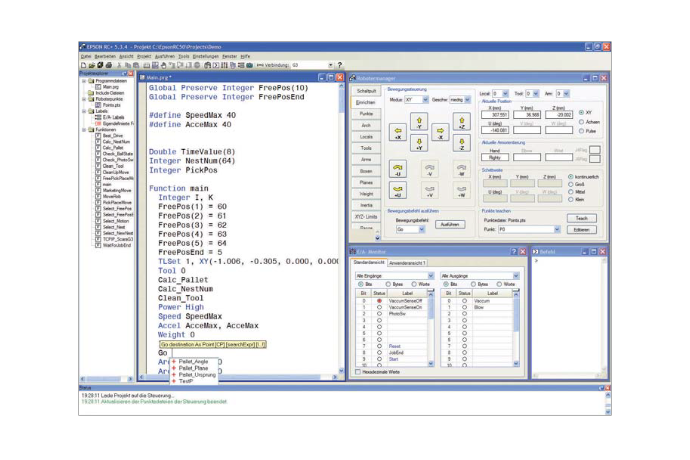Switch to the Anwenderansicht 1 tab
Viewport: 690px width, 460px height.
pyautogui.click(x=407, y=263)
